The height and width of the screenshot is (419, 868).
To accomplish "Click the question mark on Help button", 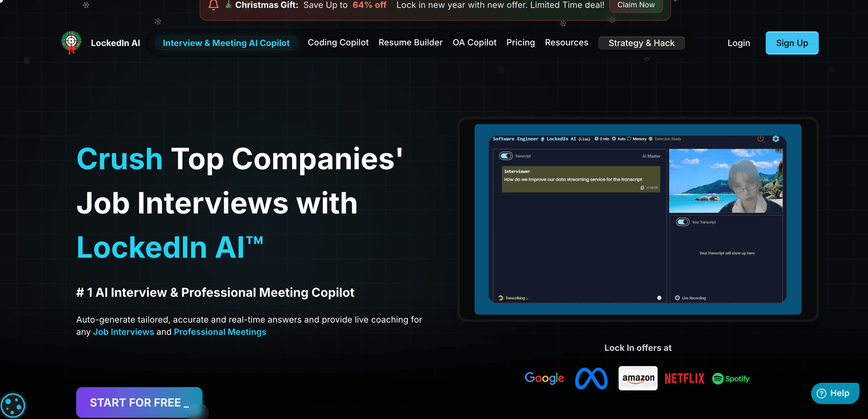I will pyautogui.click(x=821, y=393).
